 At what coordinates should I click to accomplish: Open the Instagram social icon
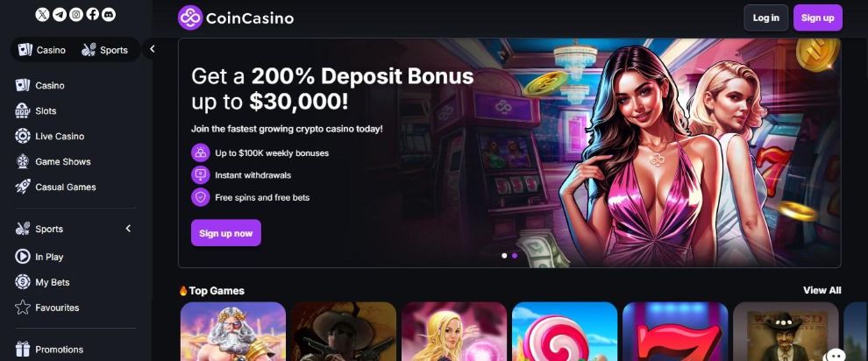pos(75,14)
